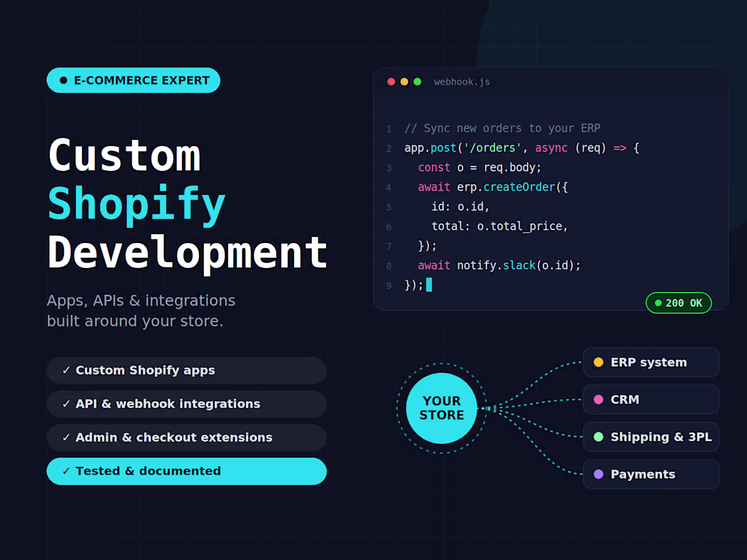Click code line 'const o = req.body;'
The height and width of the screenshot is (560, 747).
click(x=479, y=168)
